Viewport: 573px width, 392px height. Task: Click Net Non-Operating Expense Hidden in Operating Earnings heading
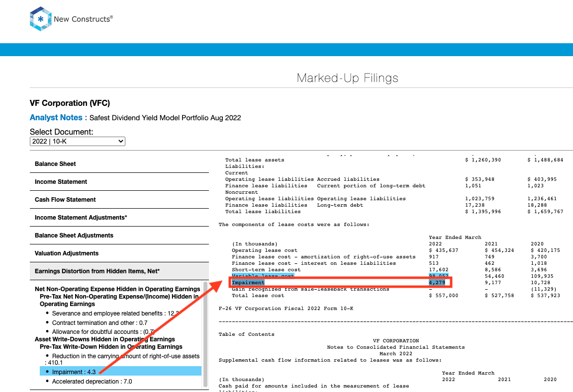coord(117,289)
